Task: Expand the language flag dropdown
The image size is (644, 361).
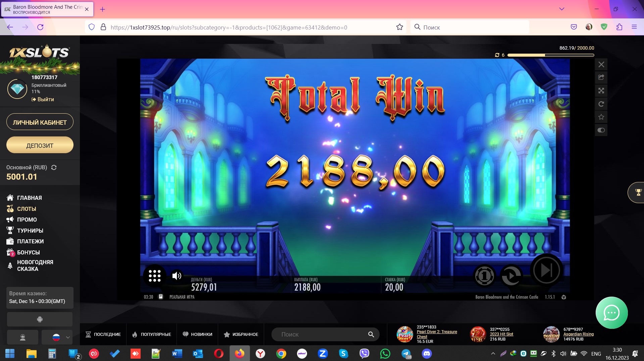Action: pos(57,337)
